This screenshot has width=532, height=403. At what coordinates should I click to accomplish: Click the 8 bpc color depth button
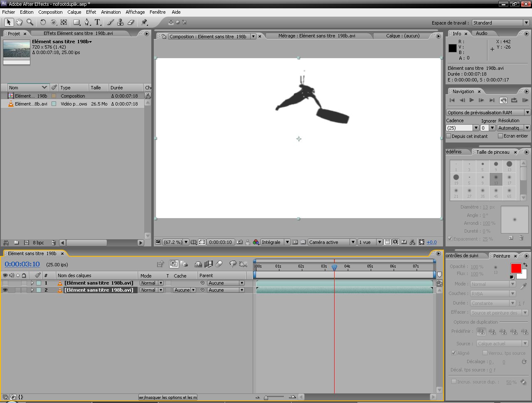tap(38, 243)
